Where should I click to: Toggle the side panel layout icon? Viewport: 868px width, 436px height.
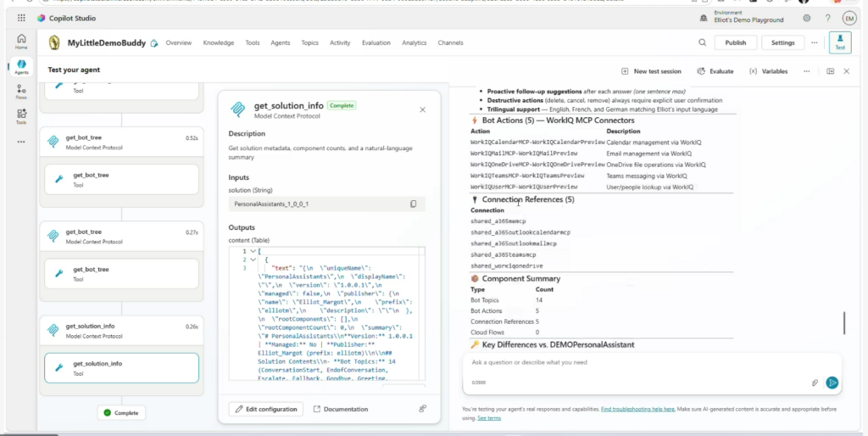coord(830,71)
